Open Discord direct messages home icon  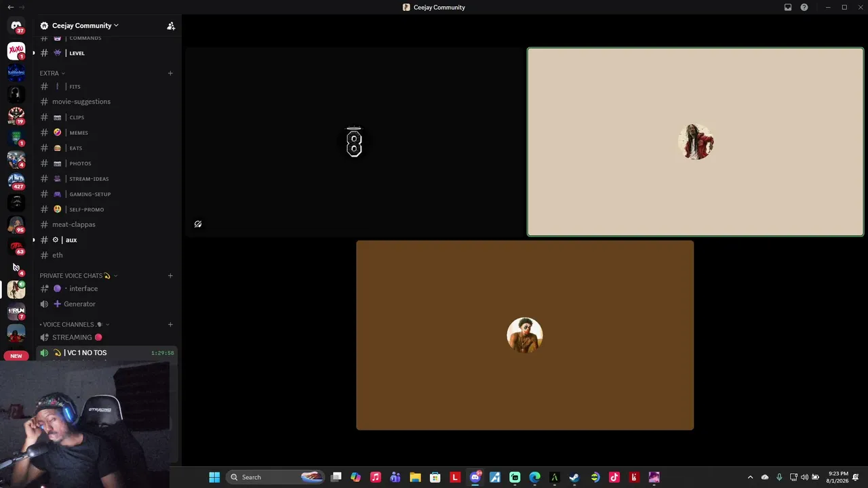[16, 26]
